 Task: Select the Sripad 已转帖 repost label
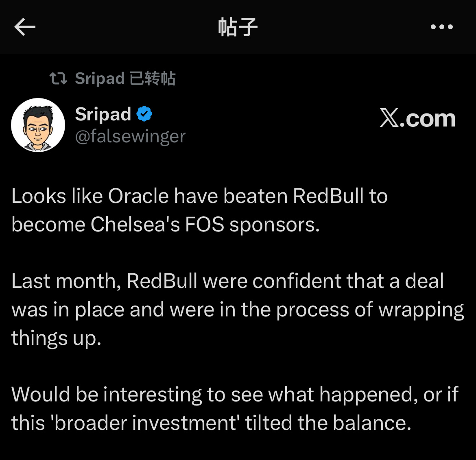125,78
